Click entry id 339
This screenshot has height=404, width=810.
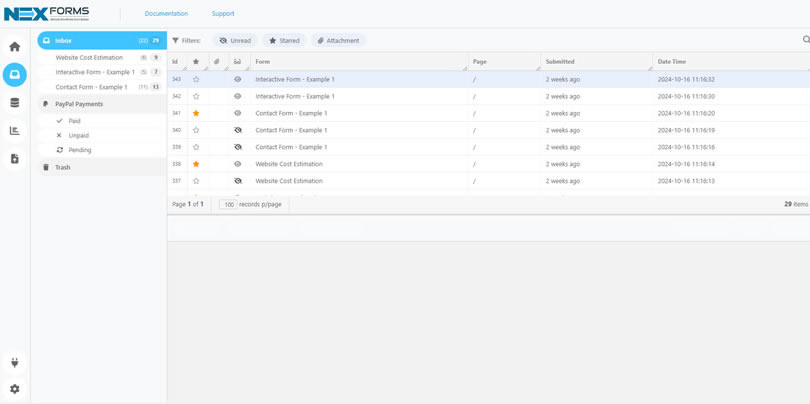[177, 147]
